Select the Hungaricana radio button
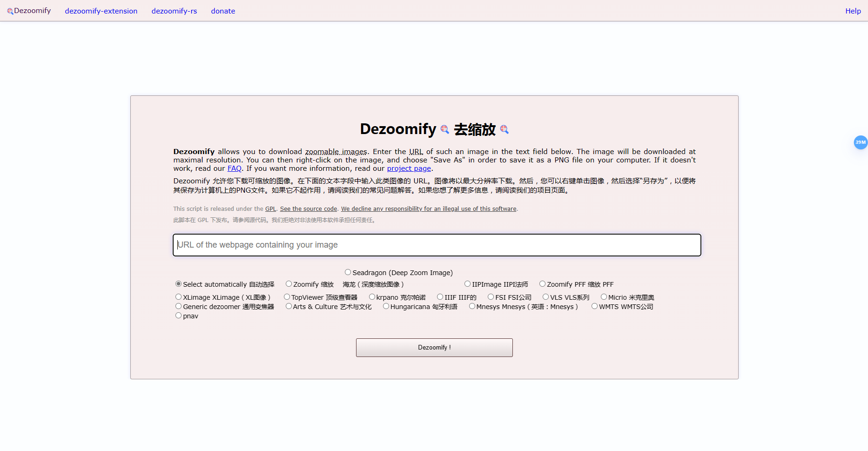Image resolution: width=868 pixels, height=451 pixels. pyautogui.click(x=386, y=306)
